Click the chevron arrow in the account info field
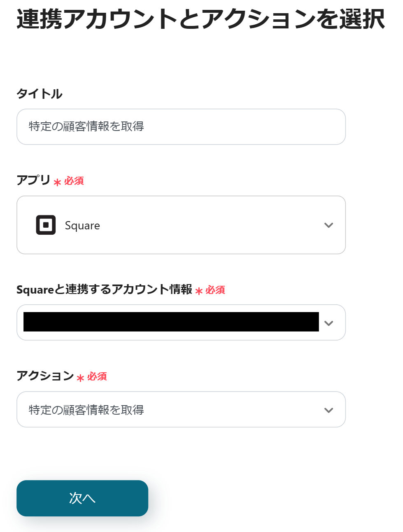 pos(328,323)
